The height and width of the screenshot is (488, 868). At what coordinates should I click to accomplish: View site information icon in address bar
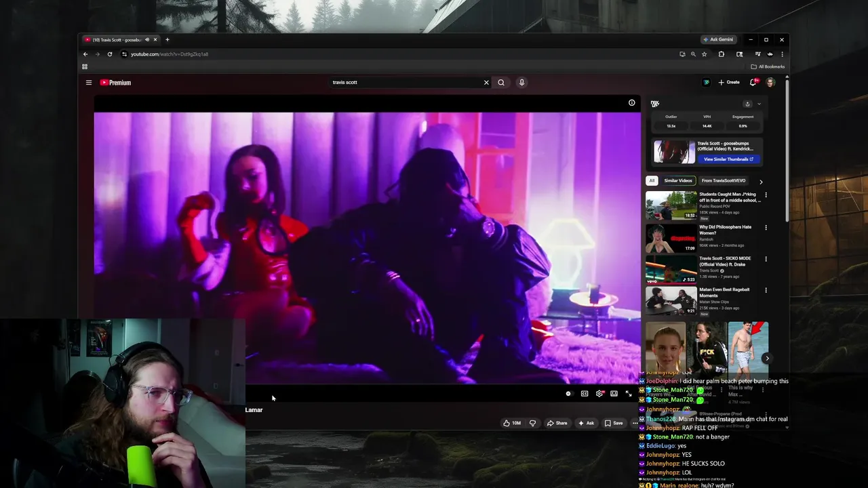pyautogui.click(x=124, y=54)
